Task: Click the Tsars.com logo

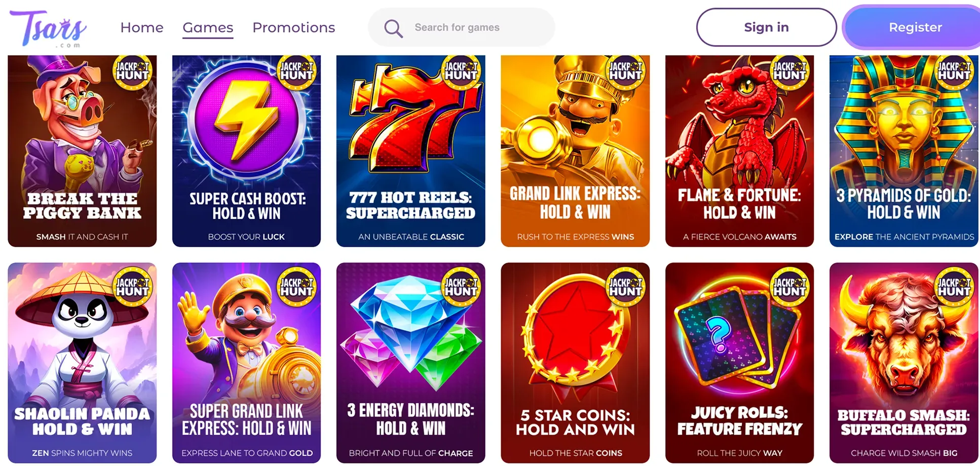Action: click(48, 28)
